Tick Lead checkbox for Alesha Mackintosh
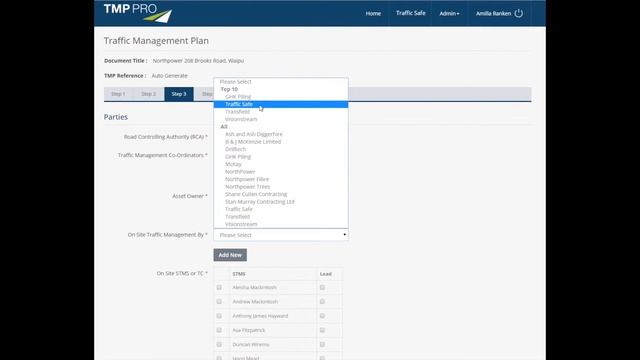Viewport: 640px width, 360px height. click(x=322, y=287)
